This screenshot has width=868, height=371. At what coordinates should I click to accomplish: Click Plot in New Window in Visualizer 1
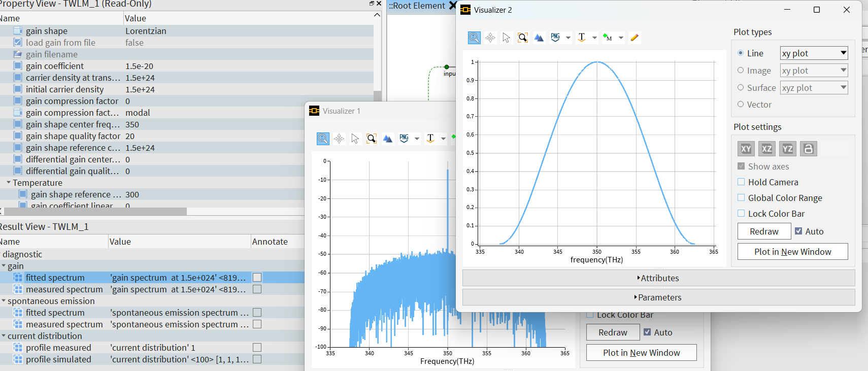(x=641, y=353)
